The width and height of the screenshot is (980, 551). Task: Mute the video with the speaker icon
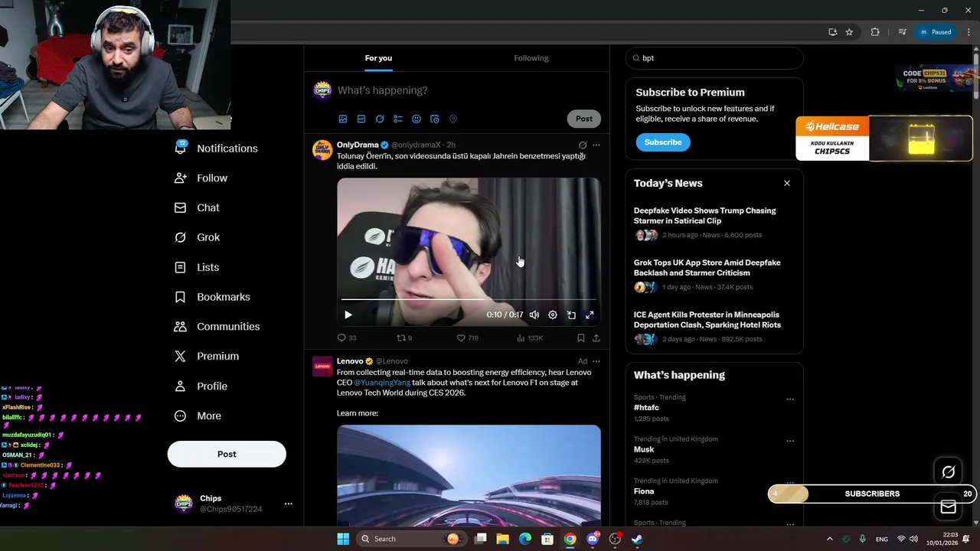point(534,315)
